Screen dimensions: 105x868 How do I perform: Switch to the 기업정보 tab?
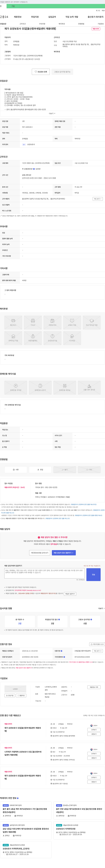pyautogui.click(x=101, y=24)
